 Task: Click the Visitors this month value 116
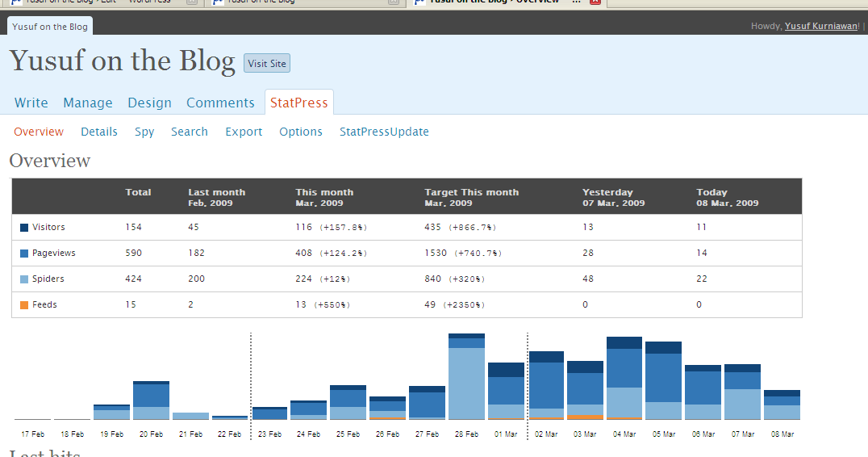click(x=304, y=227)
